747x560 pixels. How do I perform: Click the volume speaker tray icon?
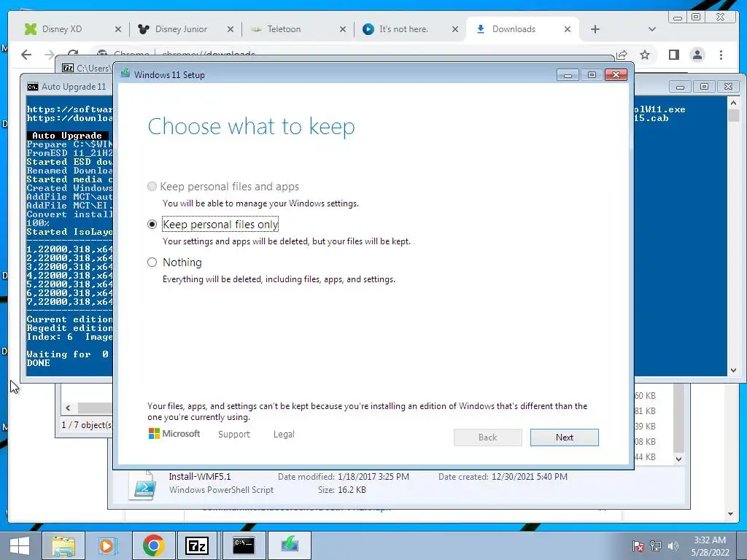coord(673,546)
